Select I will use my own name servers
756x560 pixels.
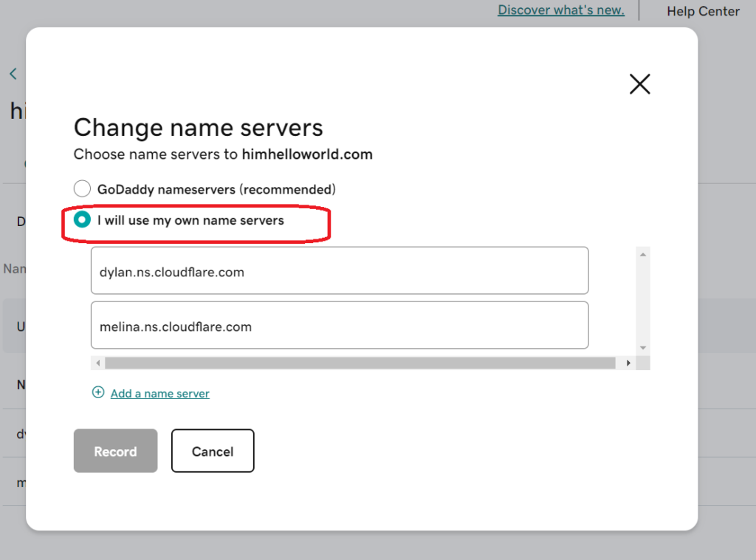pyautogui.click(x=81, y=219)
